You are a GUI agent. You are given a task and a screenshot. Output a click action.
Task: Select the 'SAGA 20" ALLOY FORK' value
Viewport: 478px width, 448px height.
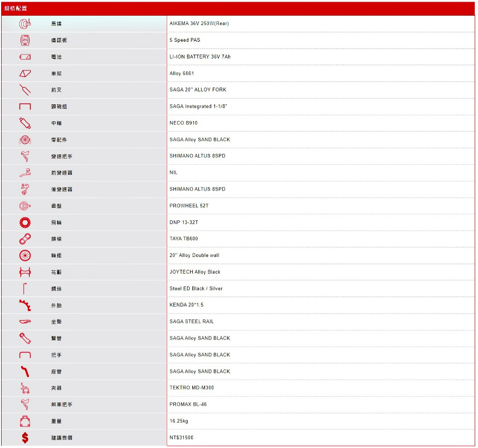click(198, 90)
